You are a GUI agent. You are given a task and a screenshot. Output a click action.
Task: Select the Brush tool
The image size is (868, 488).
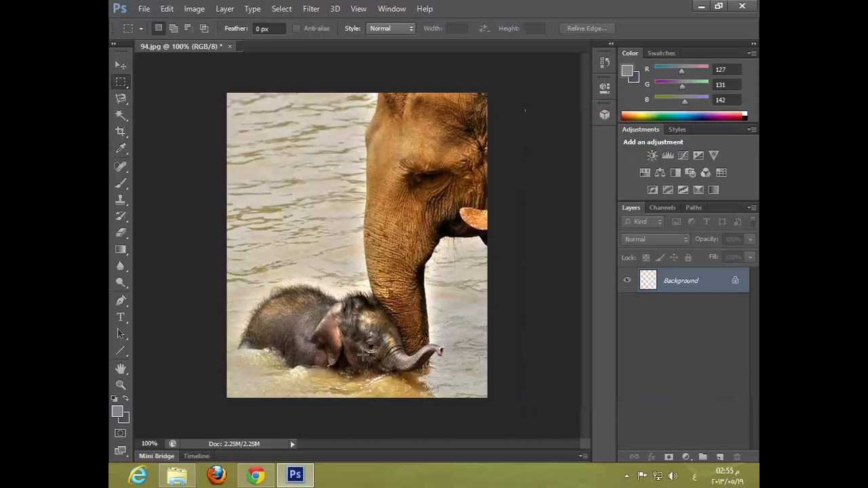click(x=121, y=183)
